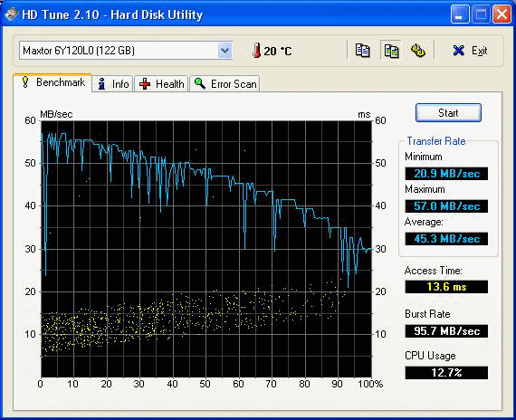Viewport: 516px width, 420px height.
Task: Click the red cross Health icon
Action: coord(145,84)
